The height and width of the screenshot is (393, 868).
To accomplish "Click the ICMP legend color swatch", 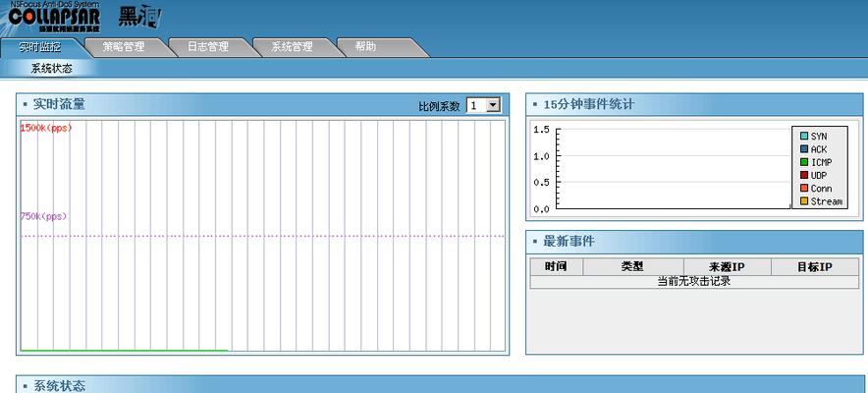I will pyautogui.click(x=804, y=162).
